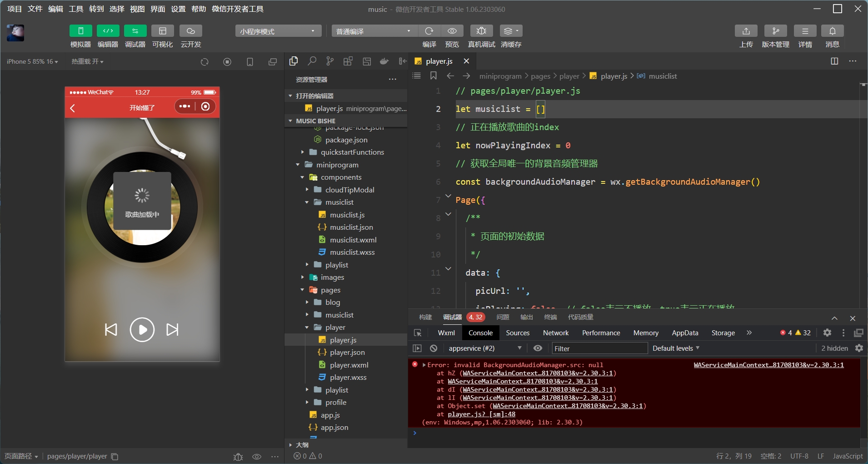Open player.wxml in the file tree
868x464 pixels.
pyautogui.click(x=349, y=365)
